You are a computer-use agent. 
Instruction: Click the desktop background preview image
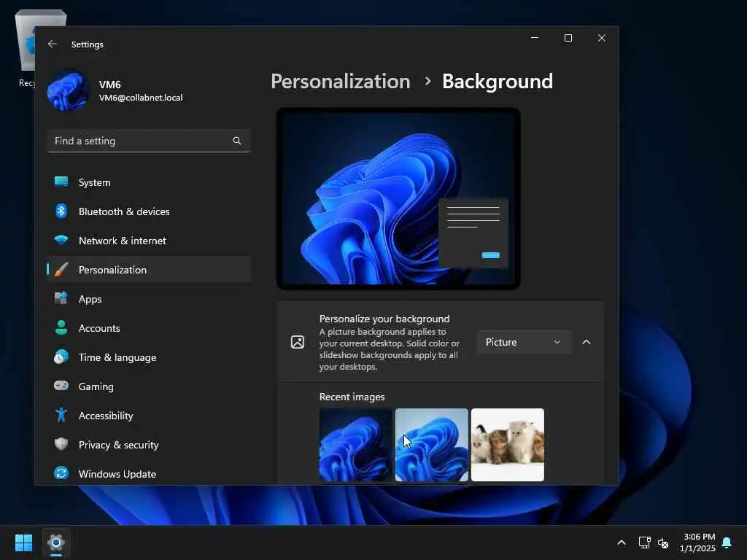[x=398, y=198]
